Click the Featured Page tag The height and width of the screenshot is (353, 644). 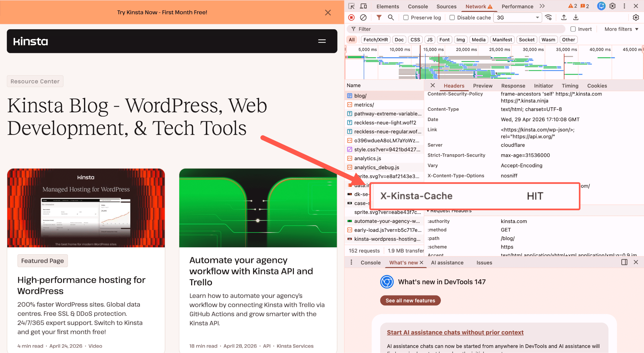42,261
